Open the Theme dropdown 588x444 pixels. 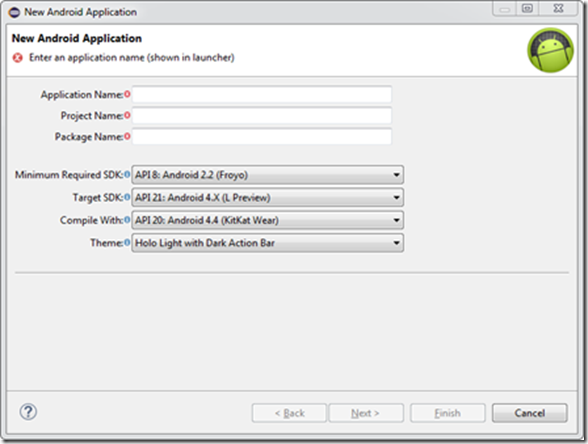(x=267, y=243)
